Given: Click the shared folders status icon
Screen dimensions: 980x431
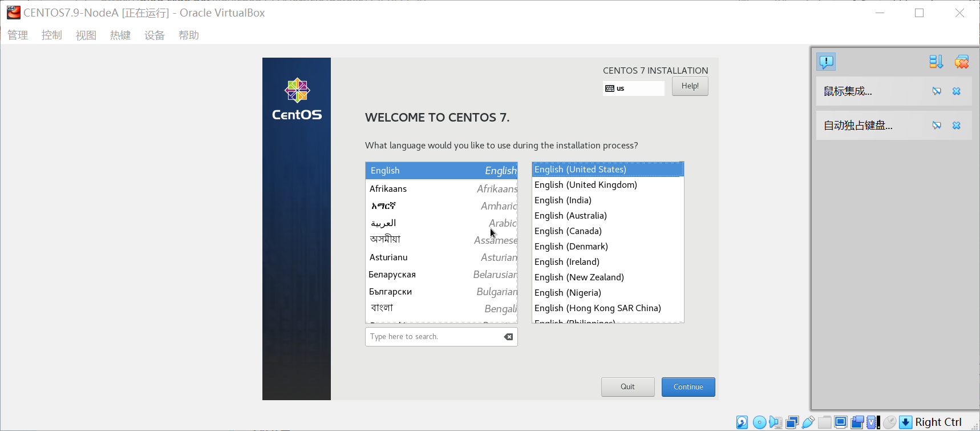Looking at the screenshot, I should (824, 422).
